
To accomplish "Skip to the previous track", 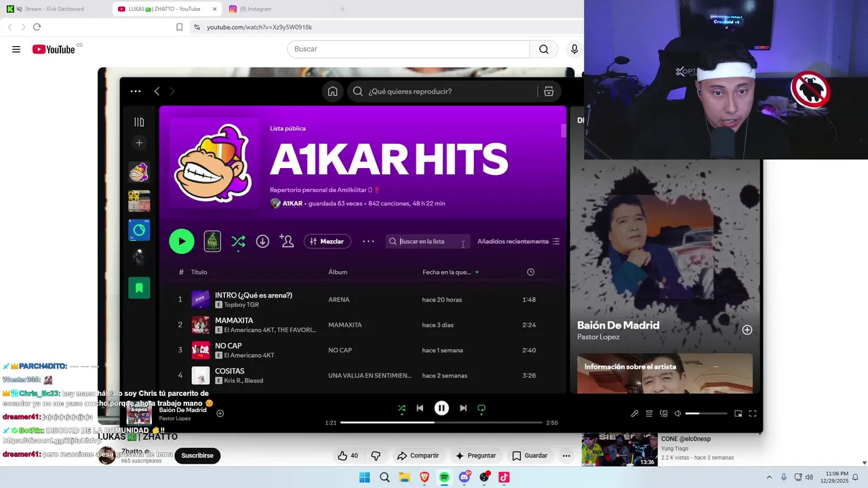I will [x=420, y=408].
